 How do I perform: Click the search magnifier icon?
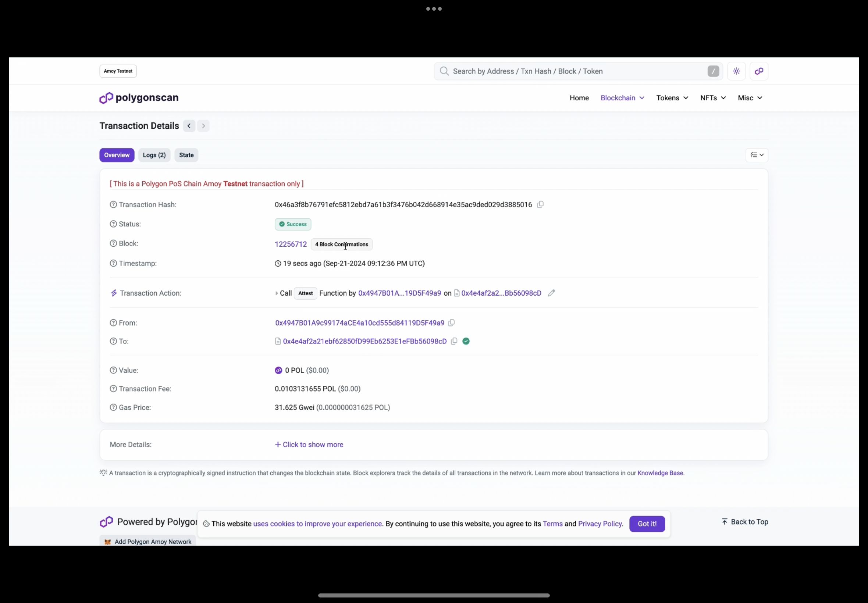tap(444, 71)
